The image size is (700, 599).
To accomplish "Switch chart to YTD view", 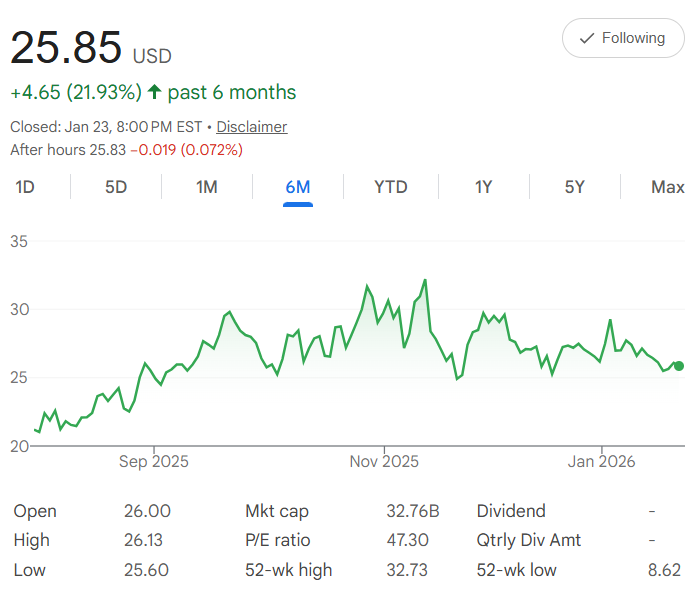I will click(390, 187).
